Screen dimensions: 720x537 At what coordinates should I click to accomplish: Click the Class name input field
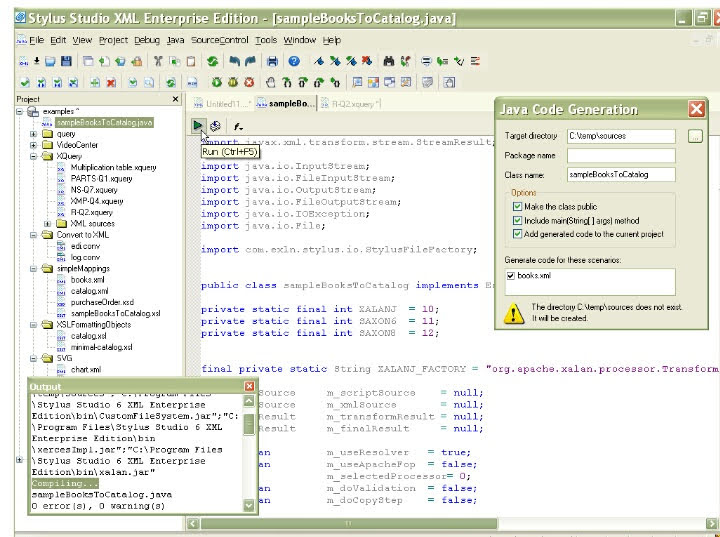(620, 174)
